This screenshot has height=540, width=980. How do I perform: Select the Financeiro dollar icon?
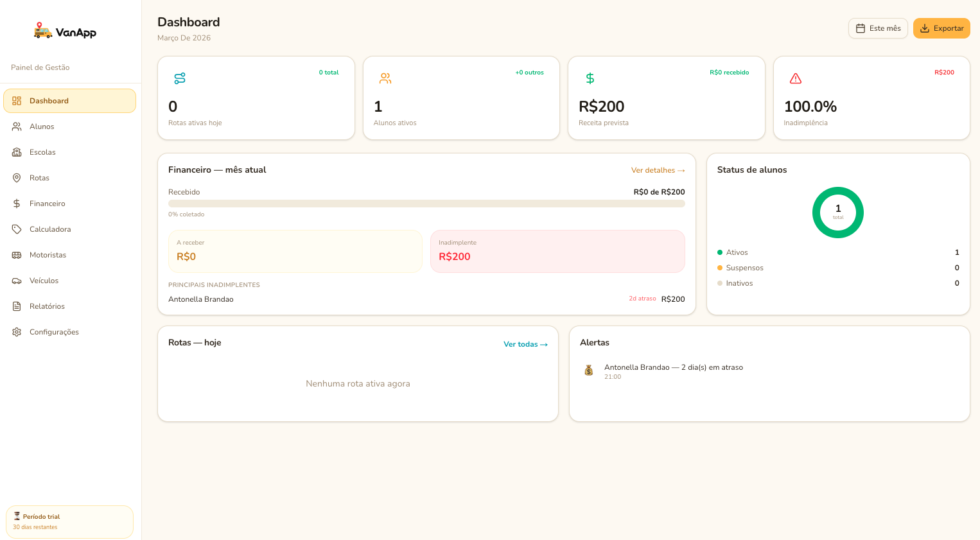coord(17,204)
